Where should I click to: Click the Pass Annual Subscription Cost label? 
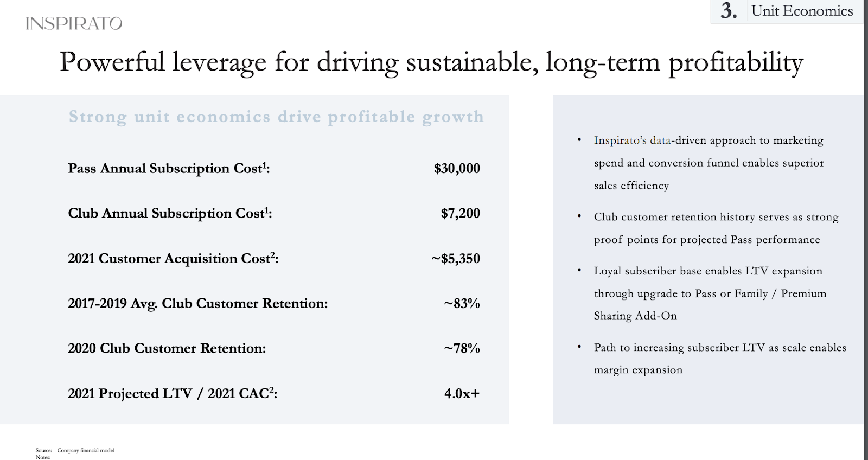point(169,168)
